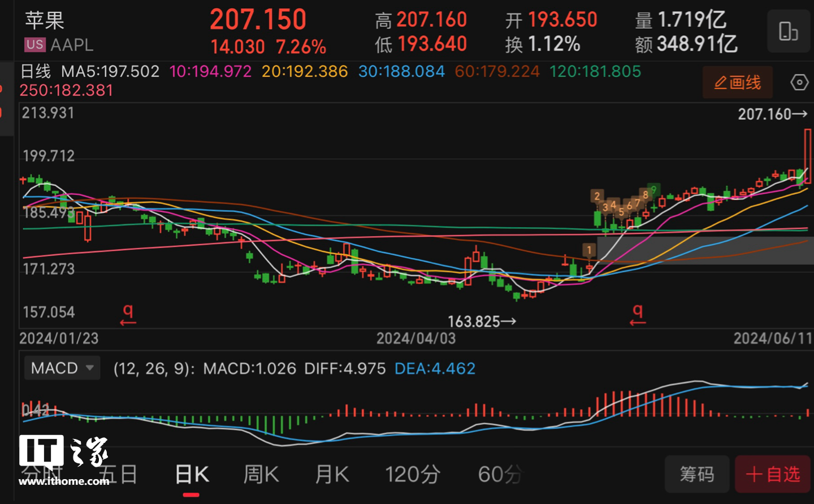
Task: Click the DEA:4.462 value
Action: tap(435, 368)
